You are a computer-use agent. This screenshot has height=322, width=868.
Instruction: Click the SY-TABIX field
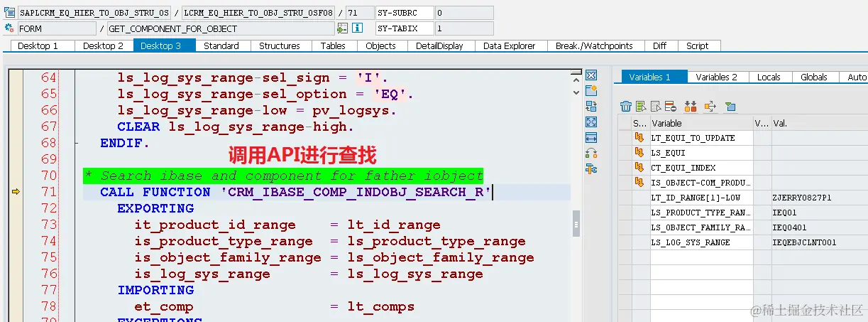coord(404,28)
